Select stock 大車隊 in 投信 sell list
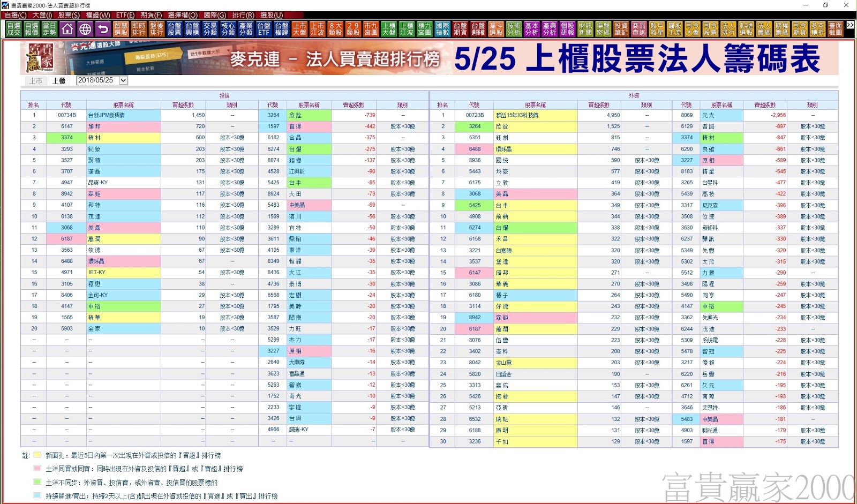Screen dimensions: 857x504 click(x=309, y=362)
